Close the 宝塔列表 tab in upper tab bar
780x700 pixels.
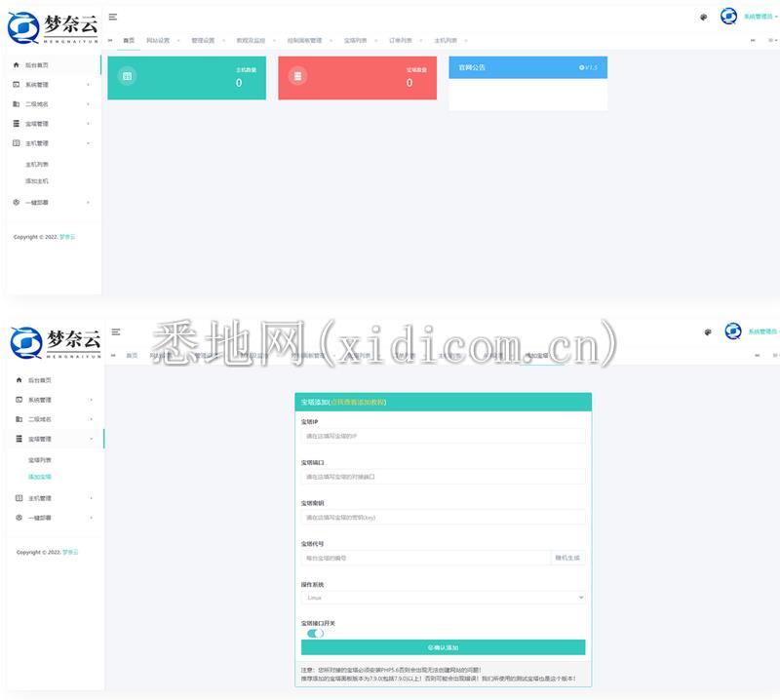coord(375,41)
